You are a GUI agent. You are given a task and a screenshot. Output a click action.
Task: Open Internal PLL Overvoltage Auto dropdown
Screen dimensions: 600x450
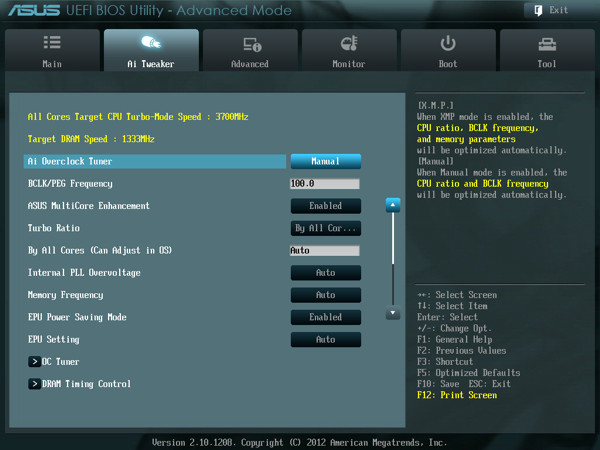click(x=326, y=272)
